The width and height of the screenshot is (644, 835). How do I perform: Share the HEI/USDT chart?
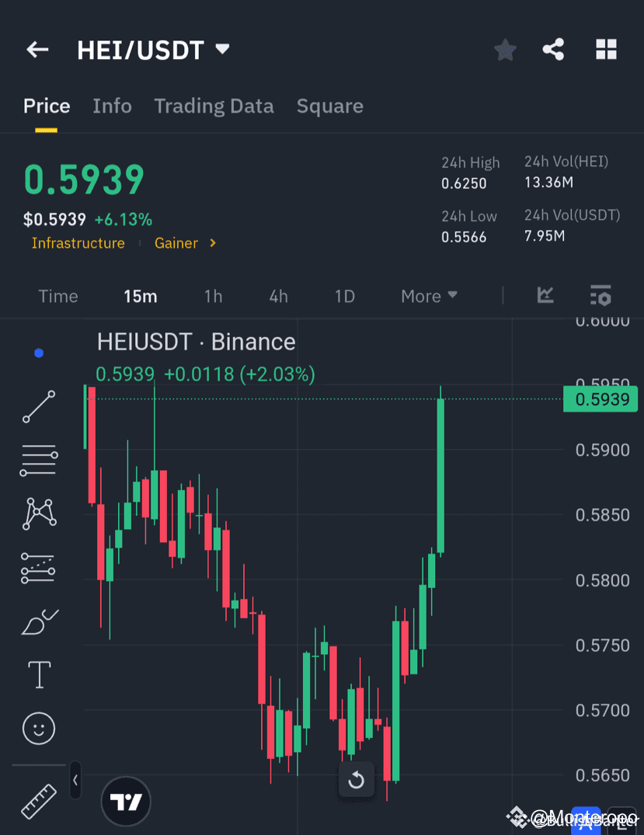coord(553,49)
